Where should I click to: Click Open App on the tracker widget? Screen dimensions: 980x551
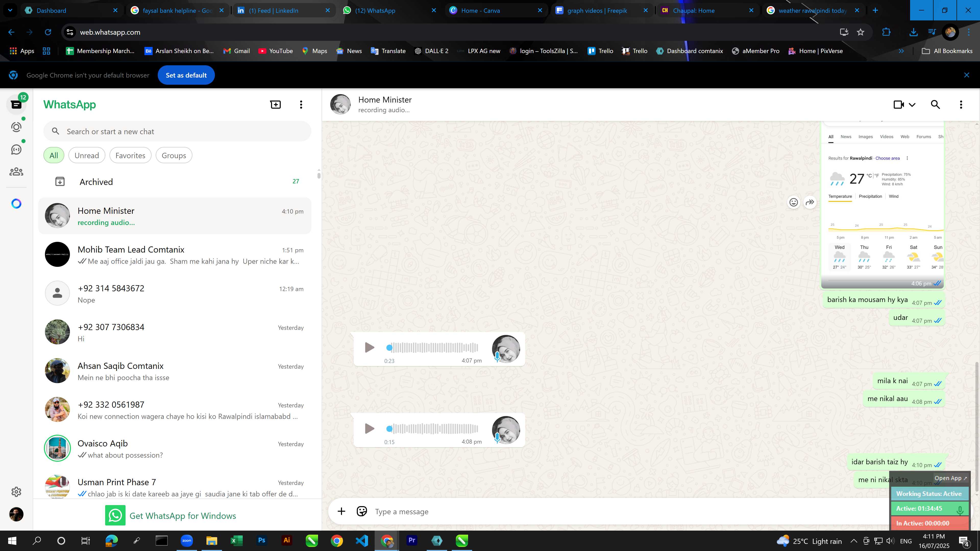coord(950,478)
